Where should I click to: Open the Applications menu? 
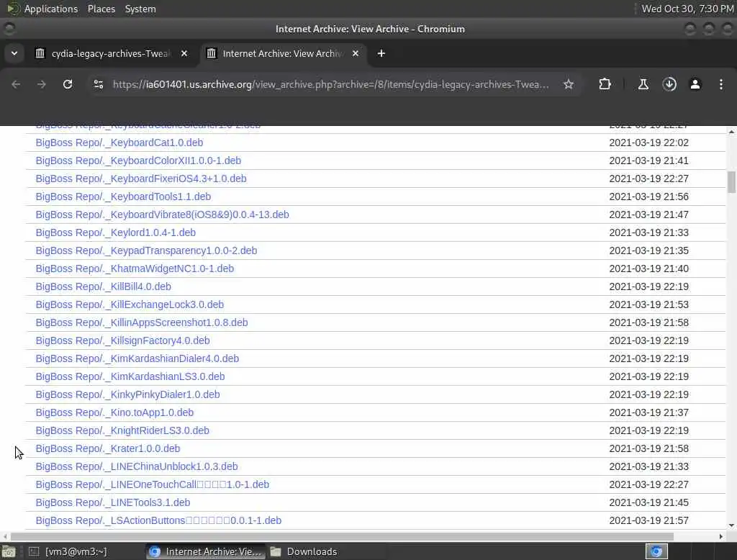tap(51, 9)
